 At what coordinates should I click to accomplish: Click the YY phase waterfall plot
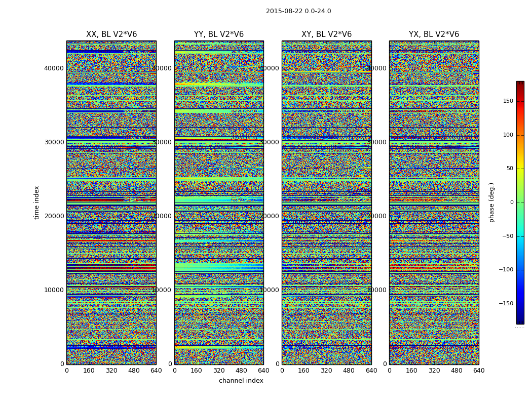[219, 202]
